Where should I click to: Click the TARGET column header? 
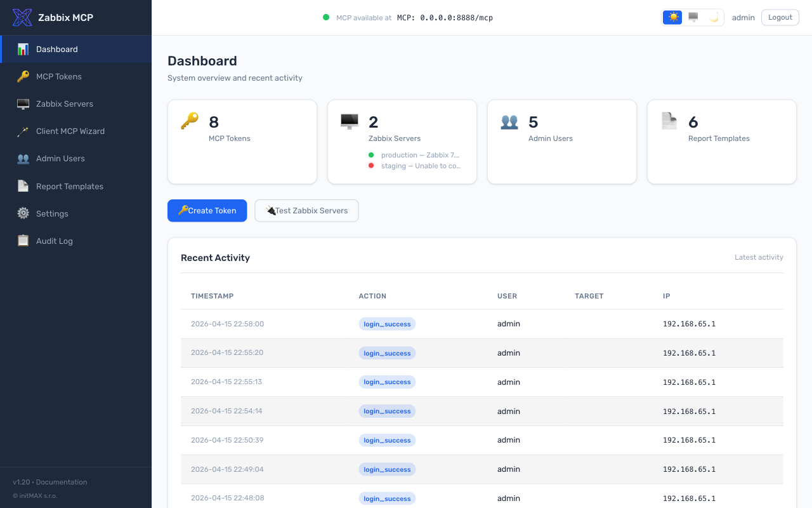point(589,296)
